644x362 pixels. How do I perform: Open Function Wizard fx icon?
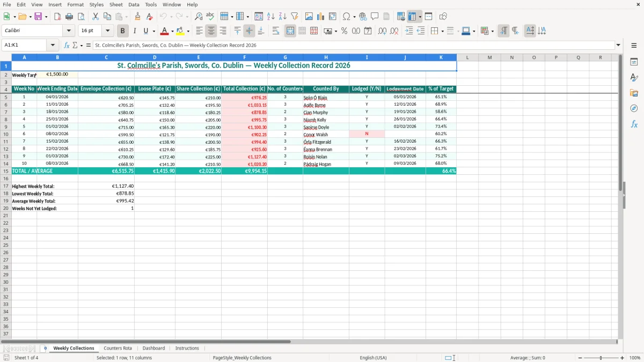(67, 46)
